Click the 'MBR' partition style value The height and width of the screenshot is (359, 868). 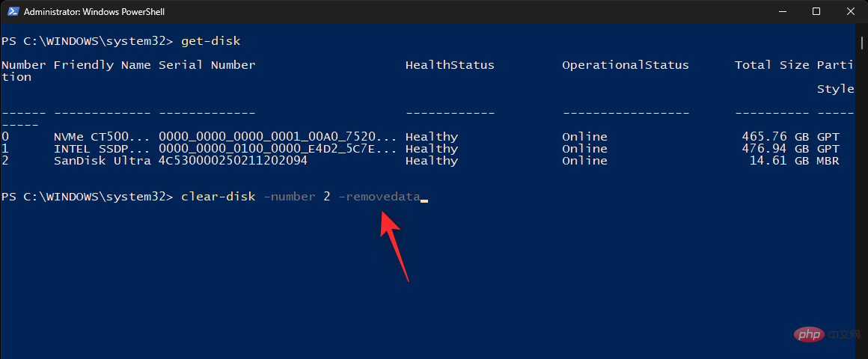pyautogui.click(x=828, y=161)
